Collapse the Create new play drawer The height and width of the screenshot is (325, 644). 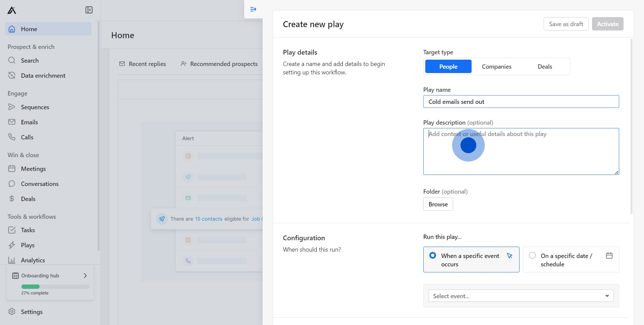pos(253,9)
